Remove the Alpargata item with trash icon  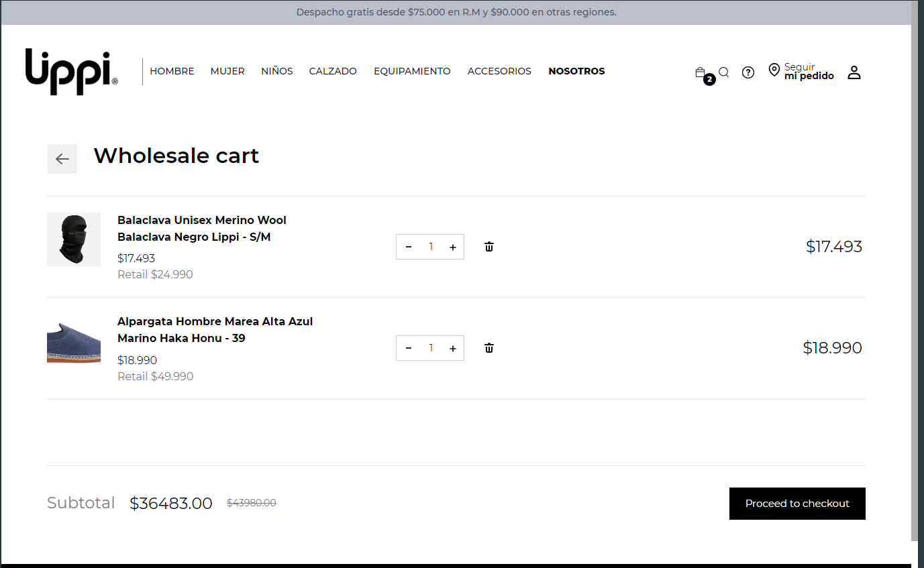coord(489,348)
